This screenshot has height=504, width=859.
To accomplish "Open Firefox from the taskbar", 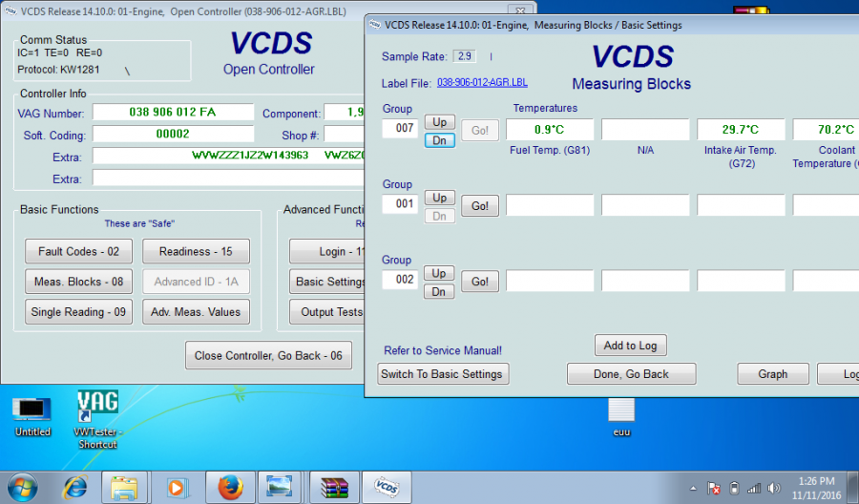I will 228,487.
